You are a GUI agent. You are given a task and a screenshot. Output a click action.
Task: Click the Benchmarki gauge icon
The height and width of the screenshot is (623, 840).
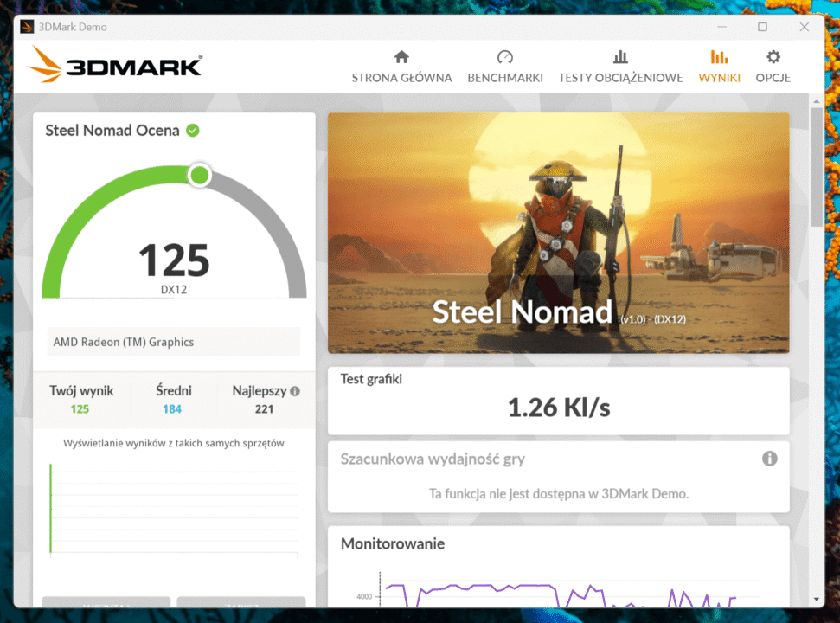(x=505, y=56)
